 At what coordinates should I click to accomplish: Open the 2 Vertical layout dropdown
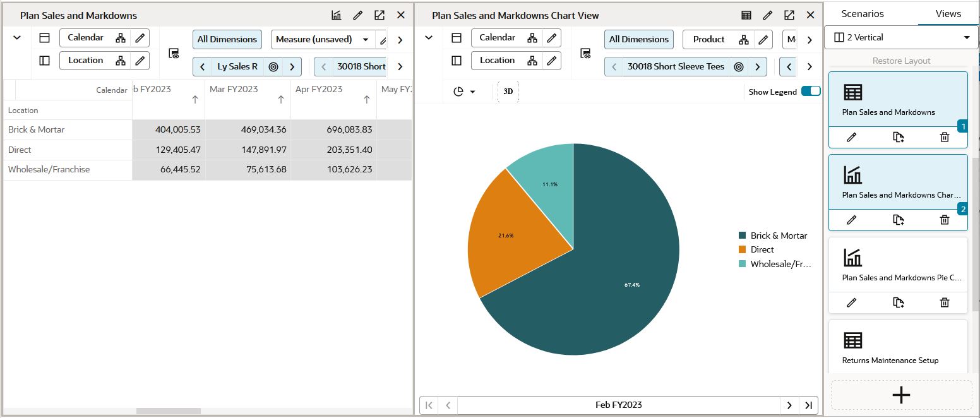[x=902, y=37]
